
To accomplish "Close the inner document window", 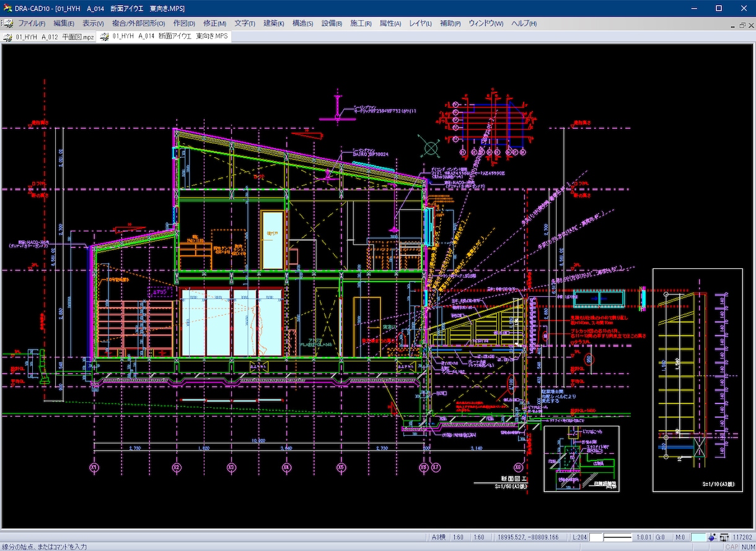I will point(750,25).
